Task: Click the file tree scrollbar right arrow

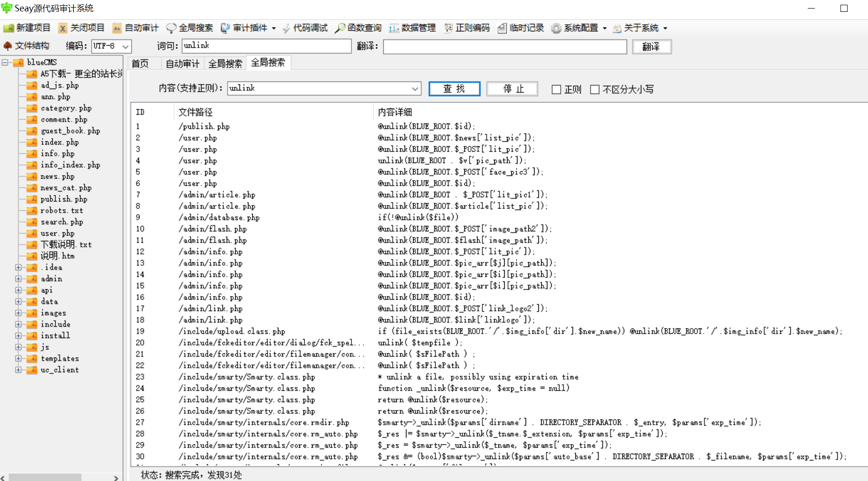Action: pyautogui.click(x=116, y=478)
